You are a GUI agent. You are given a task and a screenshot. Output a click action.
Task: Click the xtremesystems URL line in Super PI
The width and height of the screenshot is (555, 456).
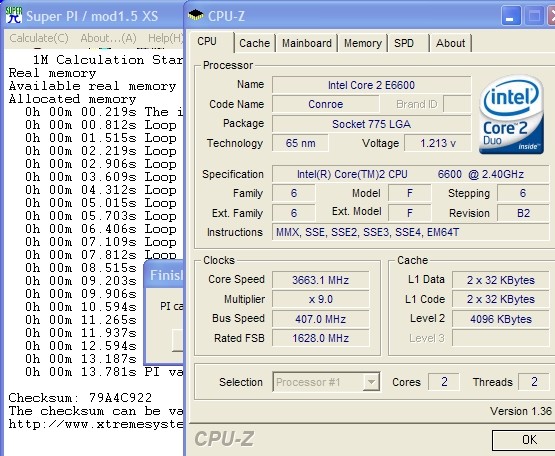pyautogui.click(x=96, y=424)
